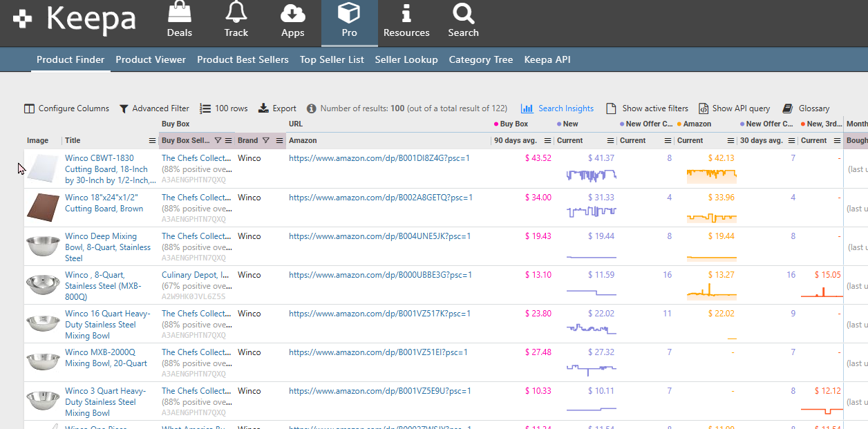The width and height of the screenshot is (868, 429).
Task: Open Amazon URL for B001DI8Z4G
Action: [x=379, y=158]
